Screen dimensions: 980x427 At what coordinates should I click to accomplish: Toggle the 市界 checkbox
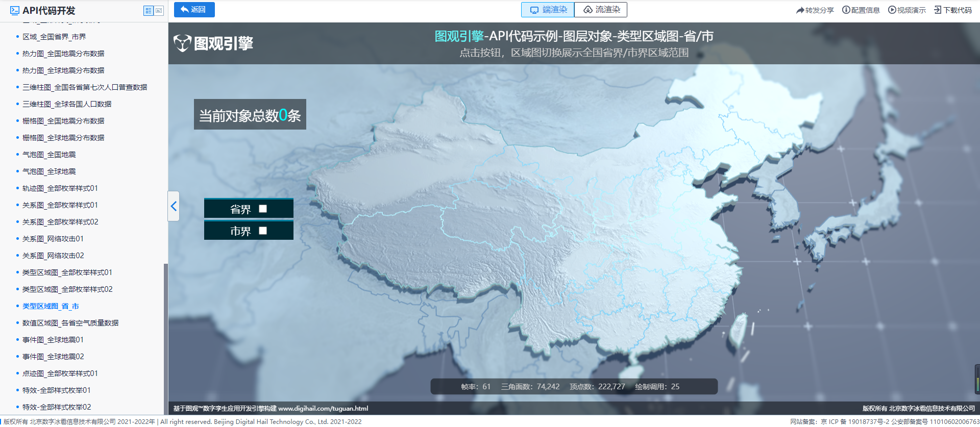coord(263,231)
